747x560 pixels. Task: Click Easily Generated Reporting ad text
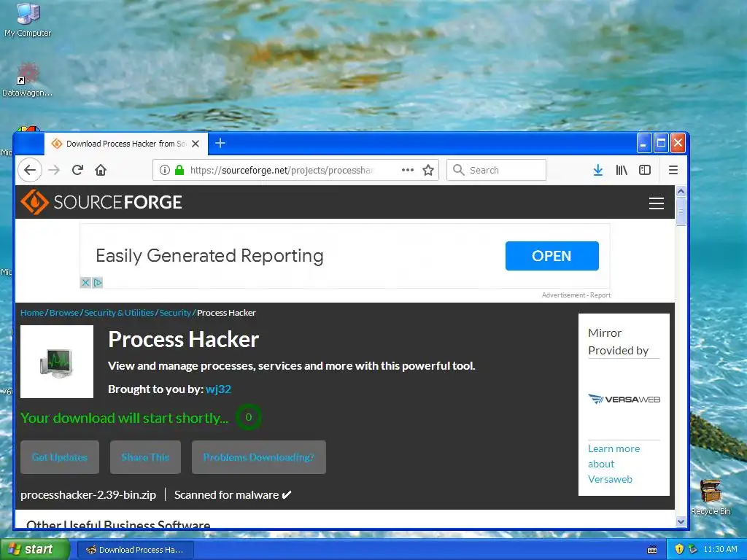[x=209, y=256]
